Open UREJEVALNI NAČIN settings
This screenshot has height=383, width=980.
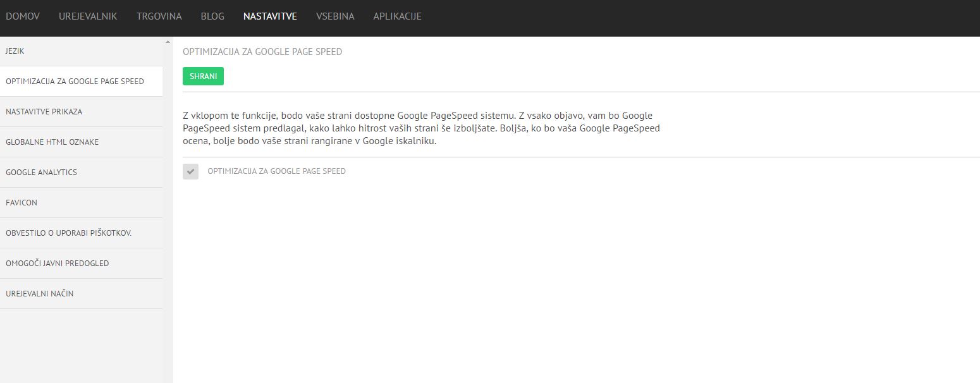[81, 294]
